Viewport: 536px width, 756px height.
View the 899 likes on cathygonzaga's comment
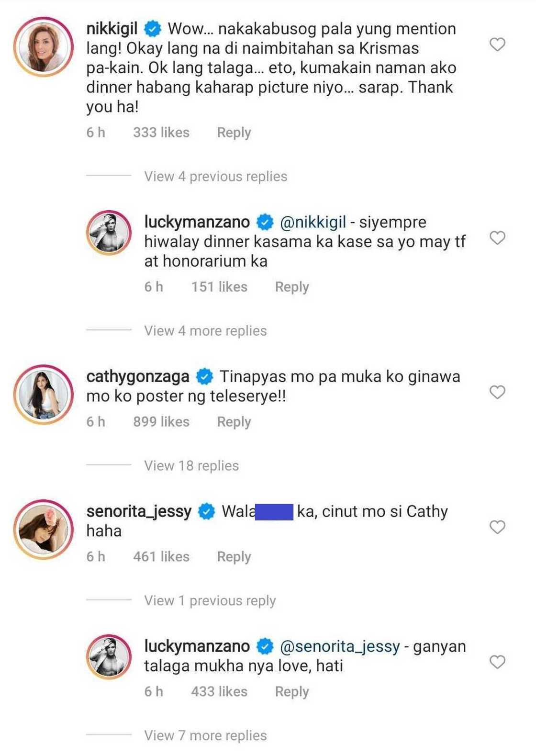(161, 422)
